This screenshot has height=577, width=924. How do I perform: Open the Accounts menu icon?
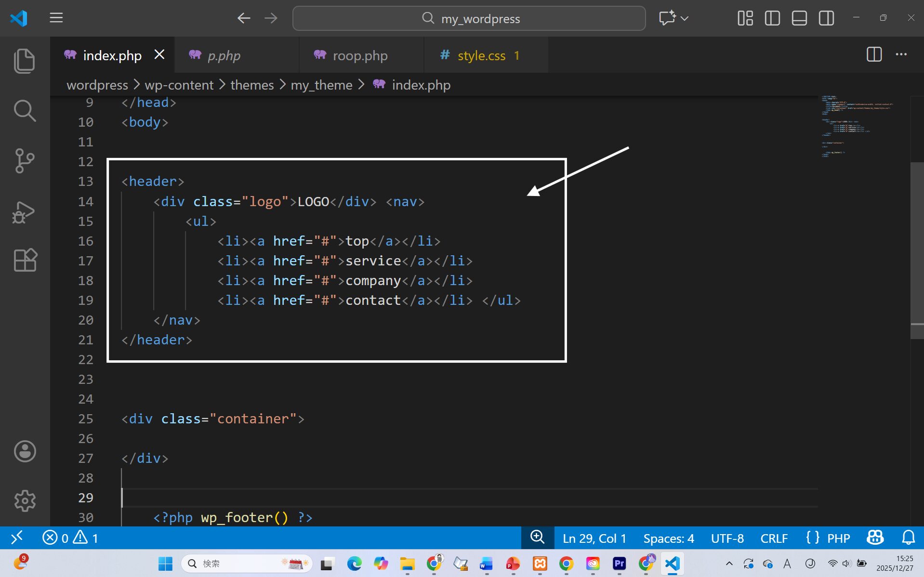tap(25, 451)
